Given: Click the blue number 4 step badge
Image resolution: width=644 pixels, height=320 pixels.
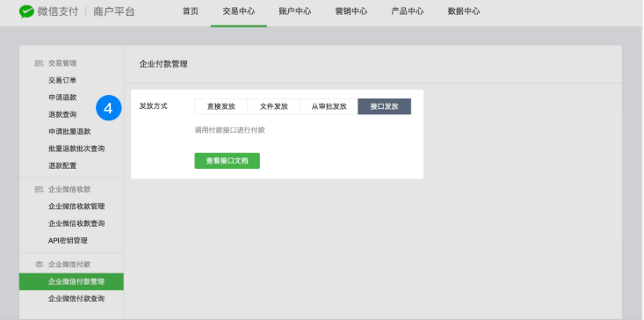Looking at the screenshot, I should (109, 108).
